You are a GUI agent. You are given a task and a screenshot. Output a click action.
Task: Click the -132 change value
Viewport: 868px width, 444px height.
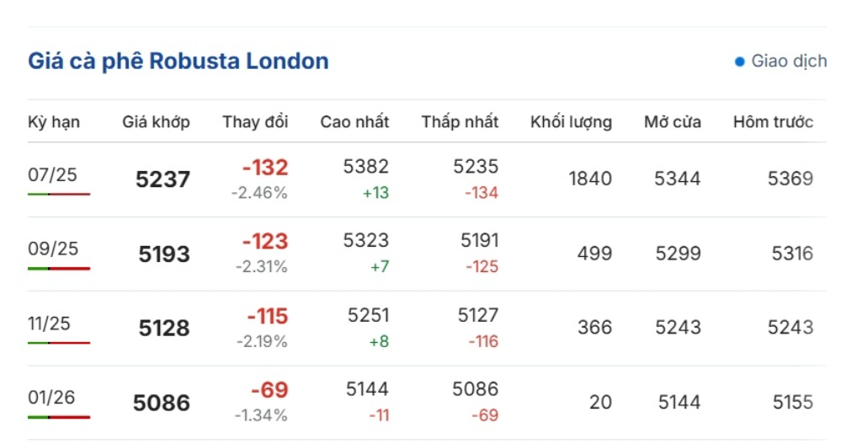tap(265, 167)
